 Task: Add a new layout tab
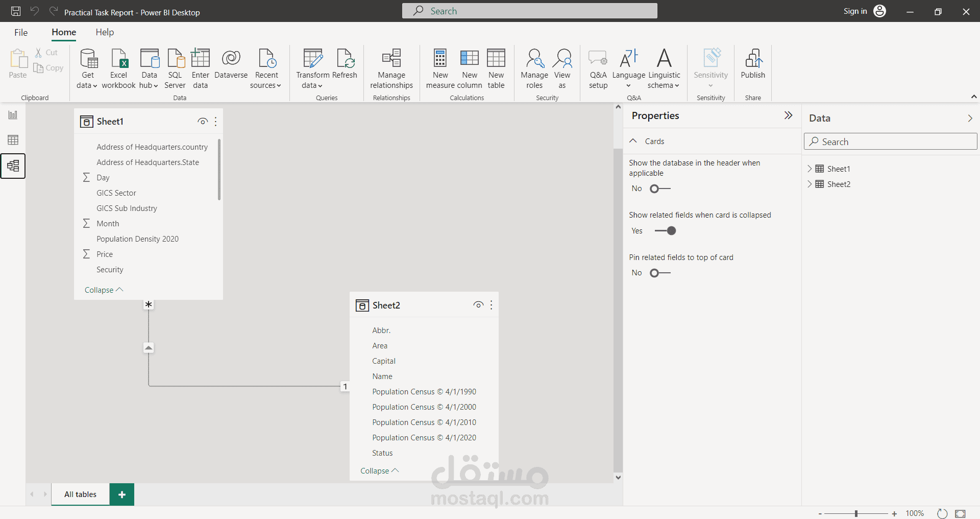click(122, 494)
